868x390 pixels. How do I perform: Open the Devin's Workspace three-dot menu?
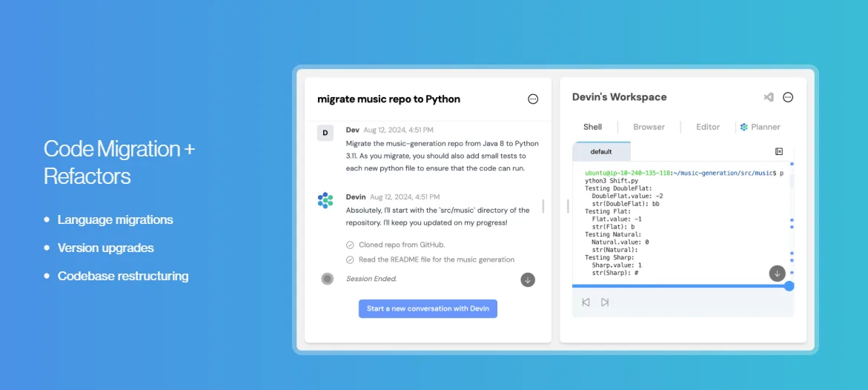[788, 97]
